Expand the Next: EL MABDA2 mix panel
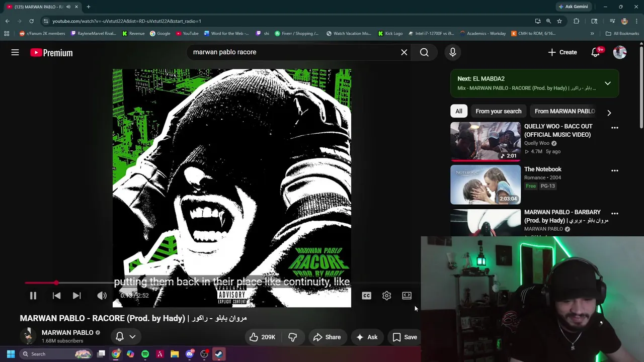This screenshot has width=644, height=362. click(608, 83)
